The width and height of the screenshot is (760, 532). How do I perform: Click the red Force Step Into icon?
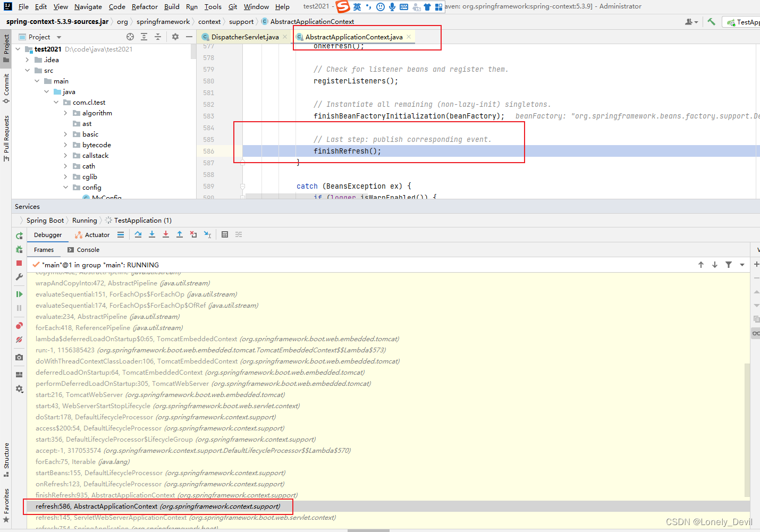tap(166, 234)
